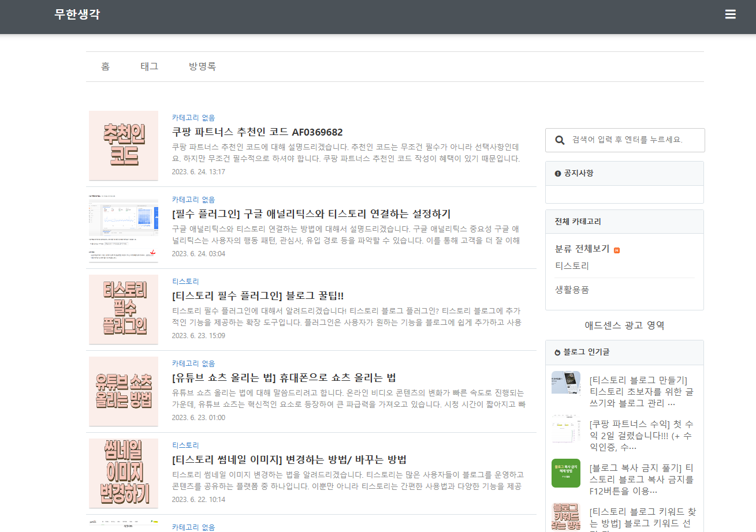
Task: Click the 블로그 인기글 header text
Action: [x=586, y=352]
